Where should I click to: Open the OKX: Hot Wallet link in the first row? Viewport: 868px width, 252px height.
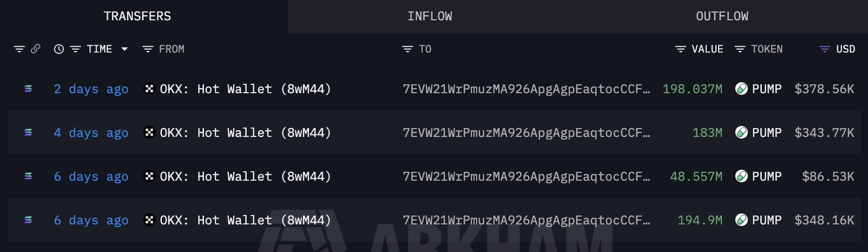(x=245, y=89)
